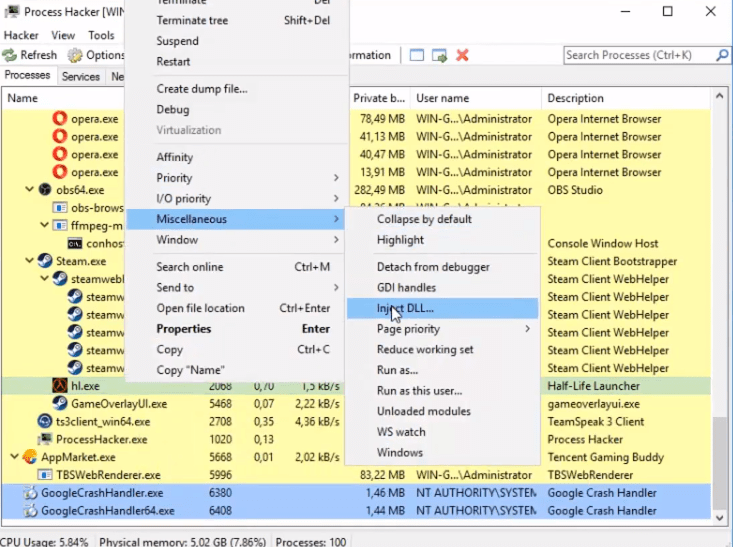733x547 pixels.
Task: Switch to the Services tab
Action: point(81,77)
